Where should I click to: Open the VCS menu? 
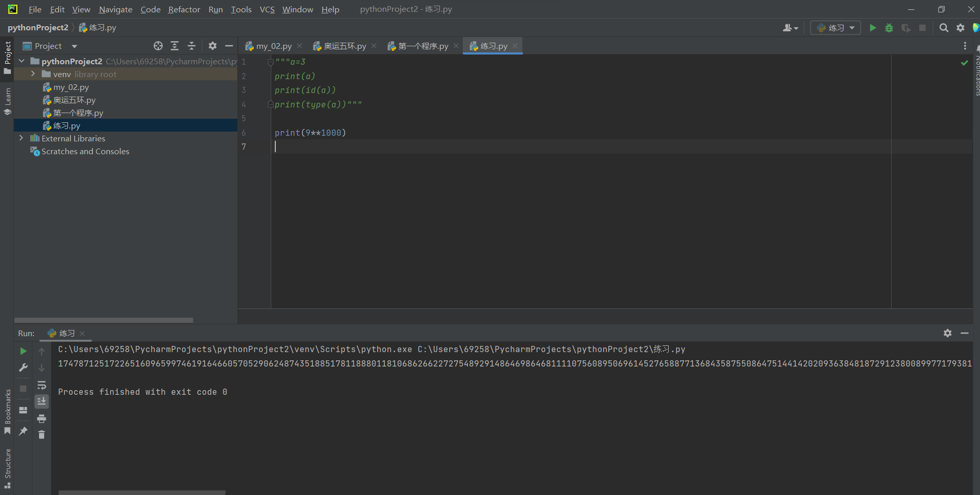tap(267, 9)
